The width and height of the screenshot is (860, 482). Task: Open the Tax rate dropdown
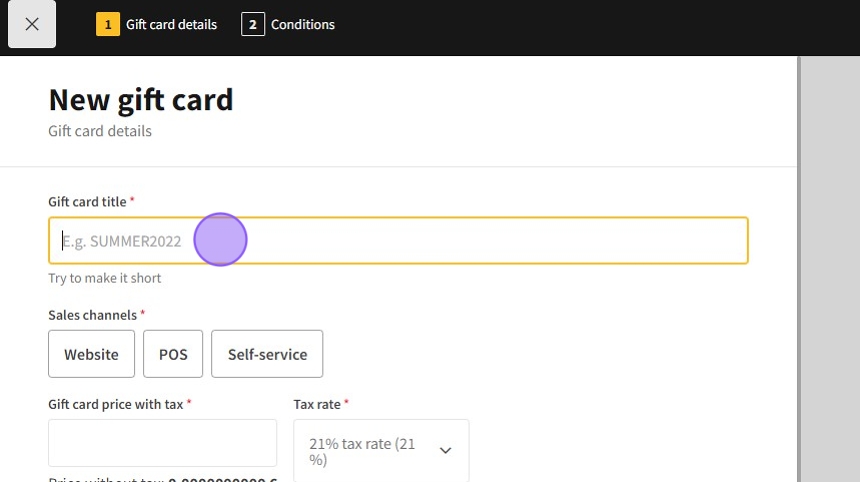(380, 451)
